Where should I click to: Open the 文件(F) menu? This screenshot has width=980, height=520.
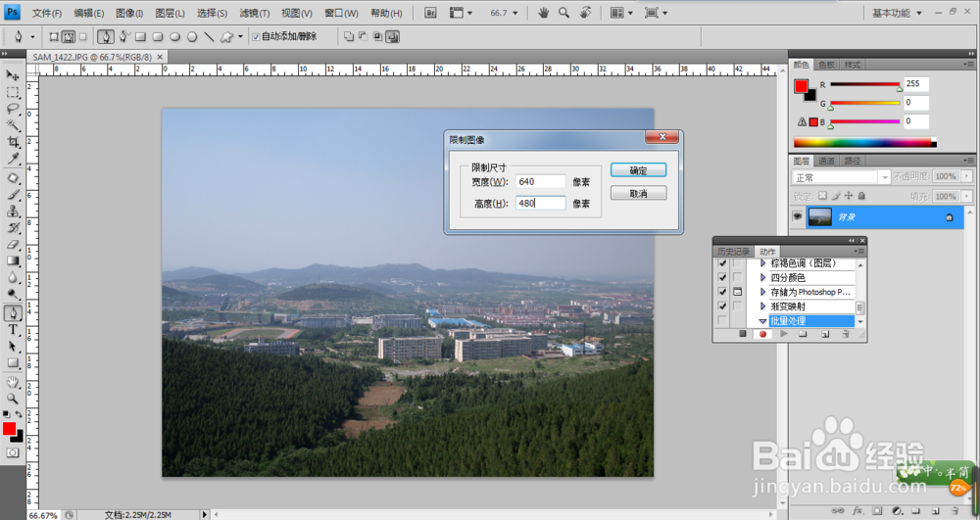(x=46, y=13)
